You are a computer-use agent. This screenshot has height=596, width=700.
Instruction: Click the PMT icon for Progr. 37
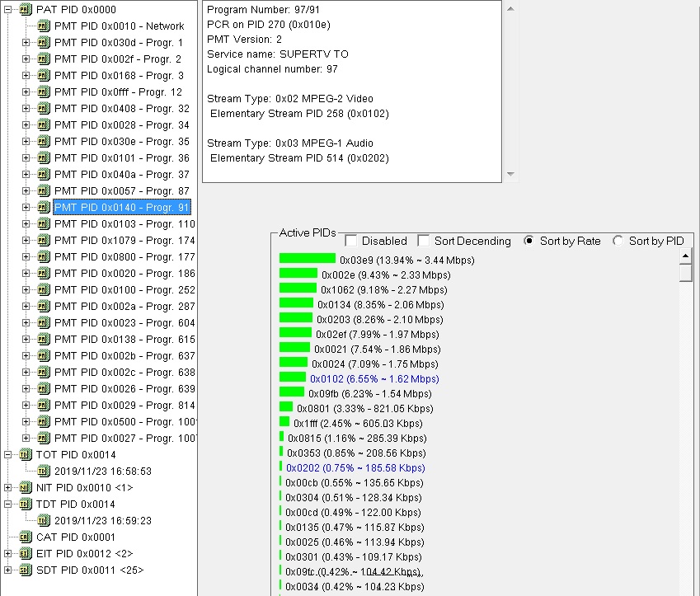tap(44, 174)
